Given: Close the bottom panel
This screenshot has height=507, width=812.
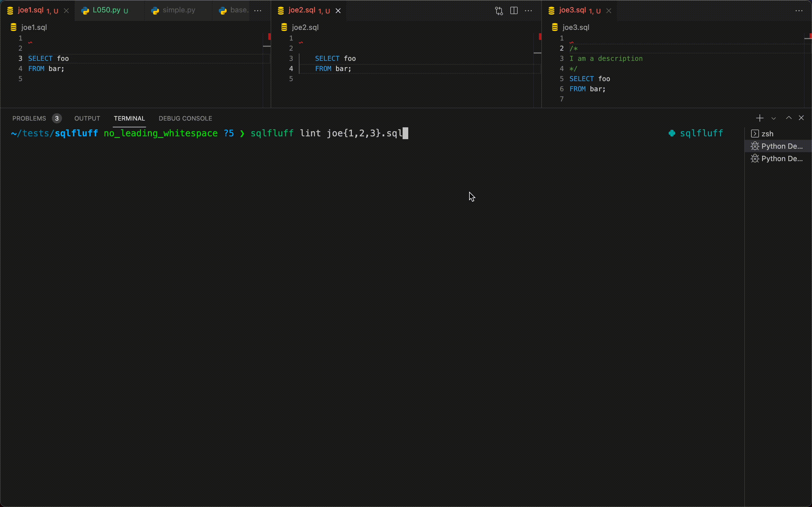Looking at the screenshot, I should pyautogui.click(x=801, y=118).
